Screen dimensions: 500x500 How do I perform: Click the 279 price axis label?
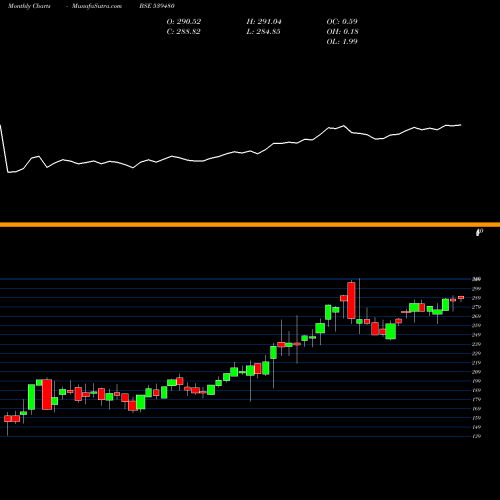477,307
